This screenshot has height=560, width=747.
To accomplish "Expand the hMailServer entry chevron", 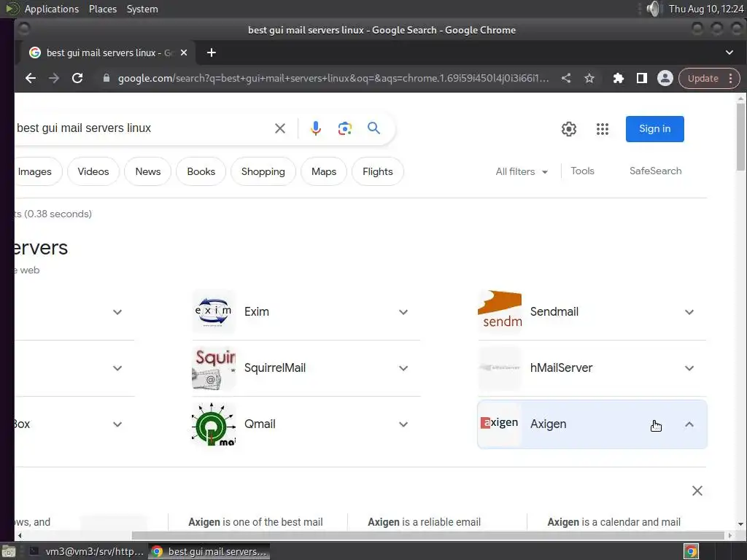I will pyautogui.click(x=689, y=368).
